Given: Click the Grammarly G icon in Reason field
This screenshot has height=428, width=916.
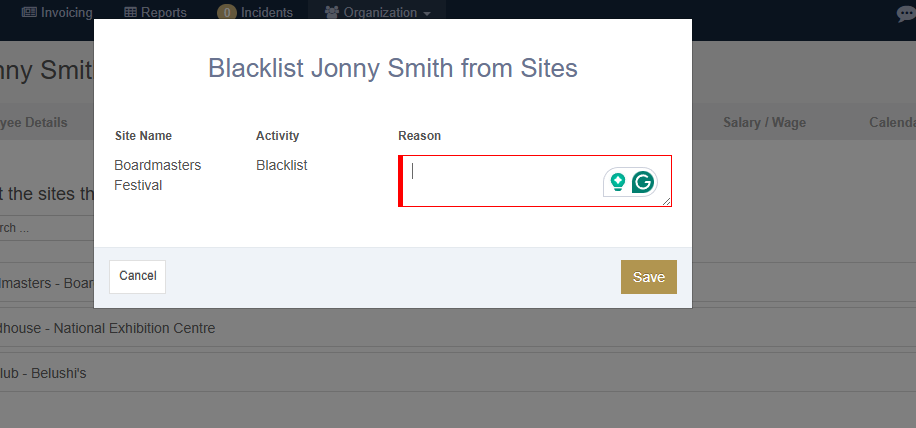Looking at the screenshot, I should click(644, 182).
